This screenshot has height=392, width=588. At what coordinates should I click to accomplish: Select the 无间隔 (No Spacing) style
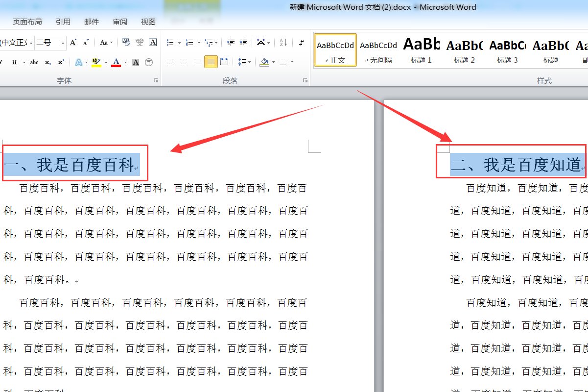coord(378,50)
